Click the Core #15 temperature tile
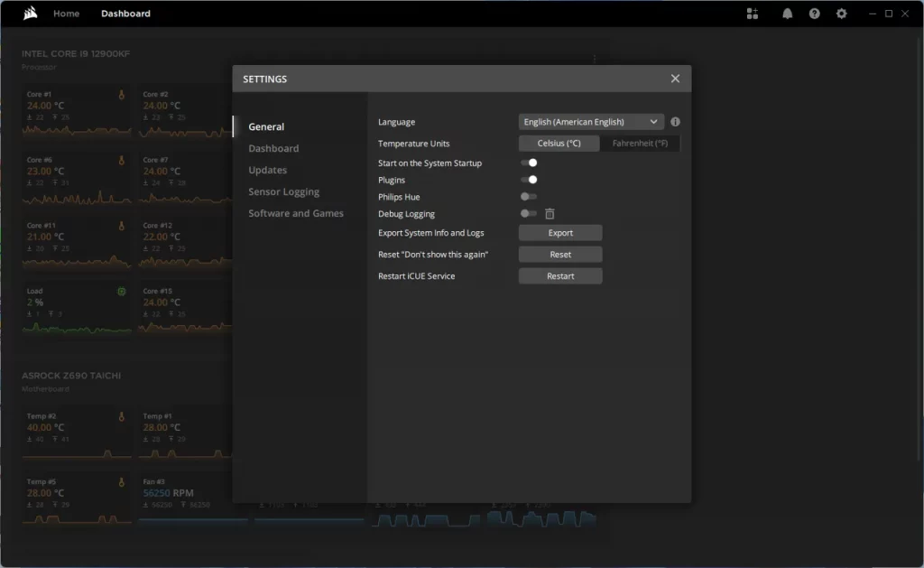Image resolution: width=924 pixels, height=568 pixels. tap(185, 310)
